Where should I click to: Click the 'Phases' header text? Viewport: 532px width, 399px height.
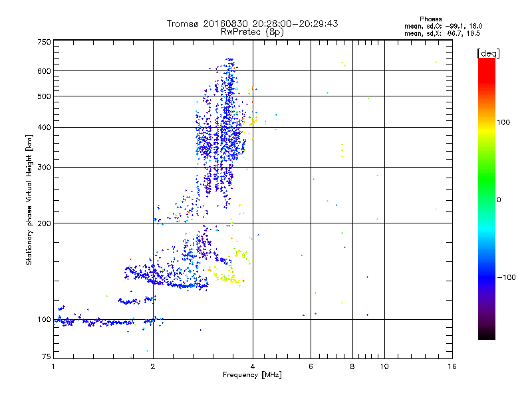(x=430, y=19)
